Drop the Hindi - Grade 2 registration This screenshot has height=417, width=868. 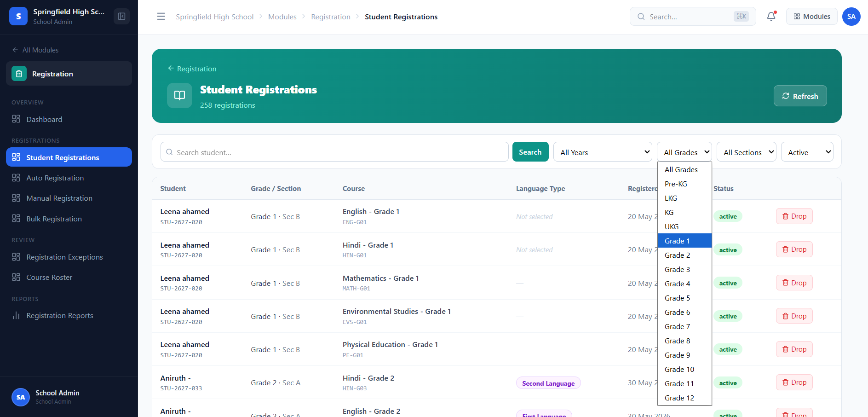click(x=794, y=382)
